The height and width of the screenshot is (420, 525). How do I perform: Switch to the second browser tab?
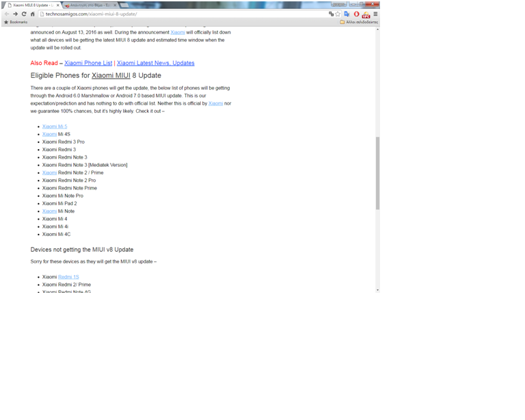[90, 5]
